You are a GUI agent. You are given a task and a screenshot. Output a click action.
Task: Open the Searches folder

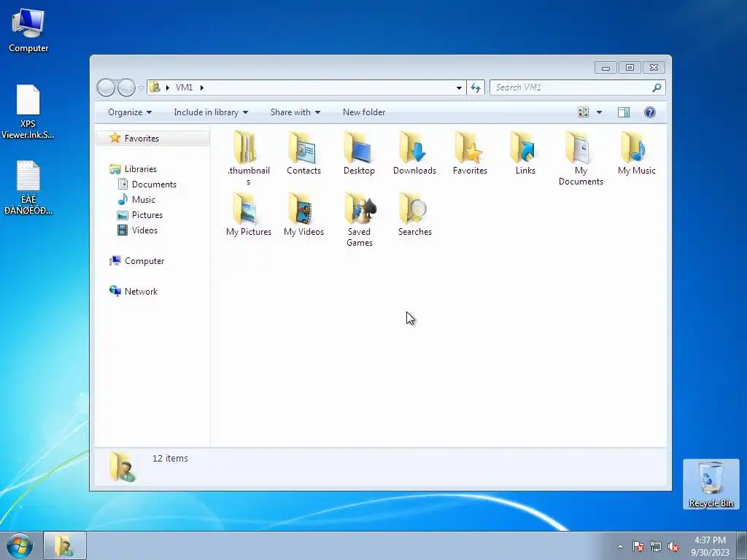pyautogui.click(x=414, y=215)
